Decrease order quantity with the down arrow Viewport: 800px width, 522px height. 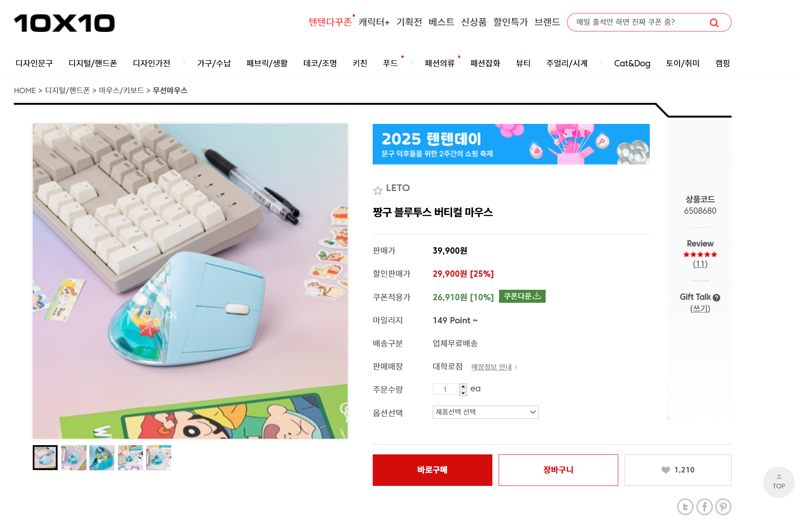click(x=463, y=392)
